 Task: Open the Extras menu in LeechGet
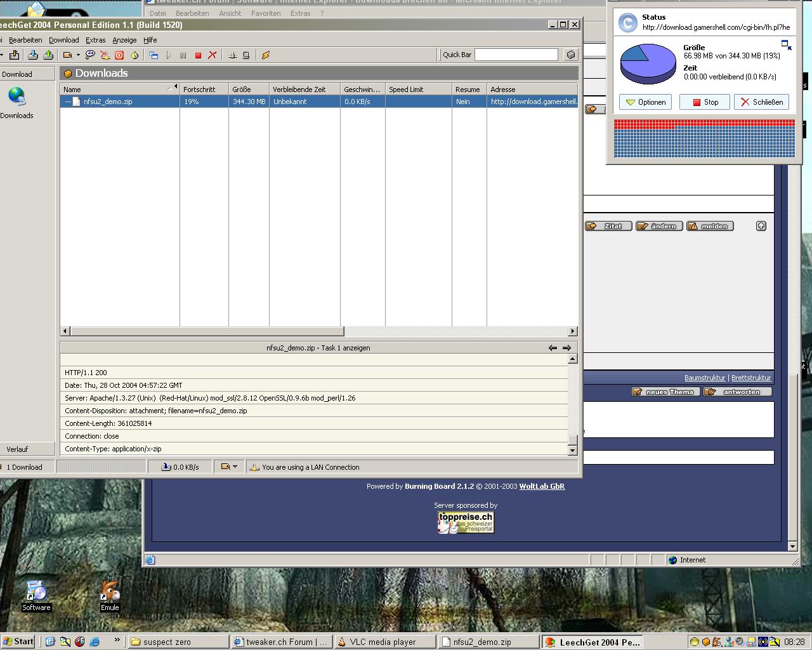pyautogui.click(x=95, y=40)
